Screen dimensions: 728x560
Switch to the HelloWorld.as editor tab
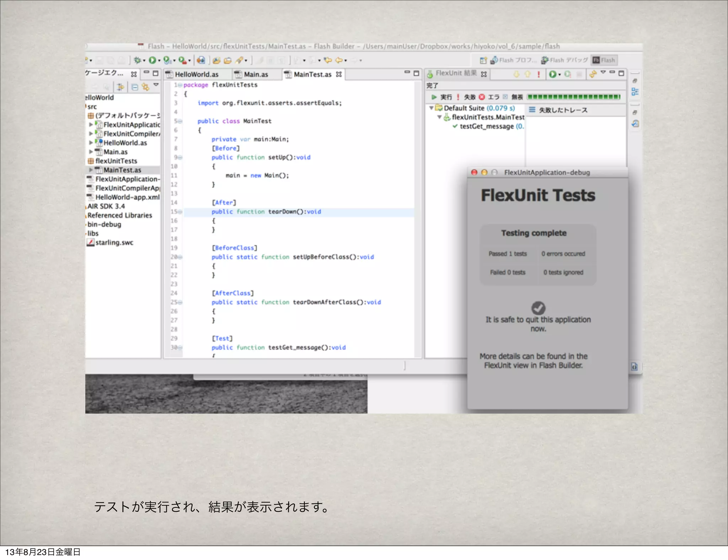[196, 75]
